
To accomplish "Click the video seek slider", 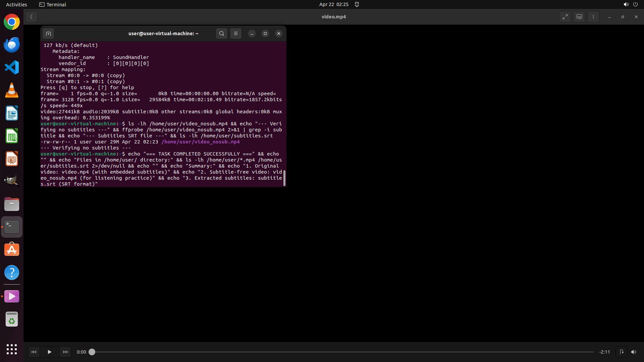I will tap(342, 352).
